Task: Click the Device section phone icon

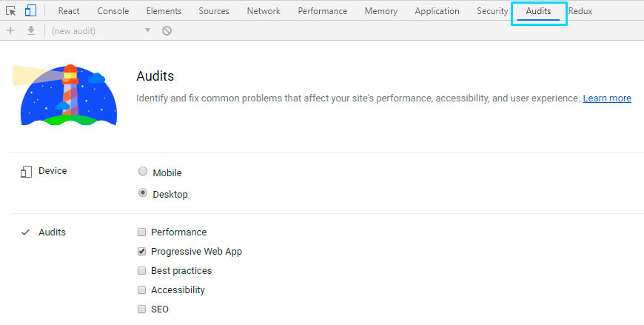Action: [26, 172]
